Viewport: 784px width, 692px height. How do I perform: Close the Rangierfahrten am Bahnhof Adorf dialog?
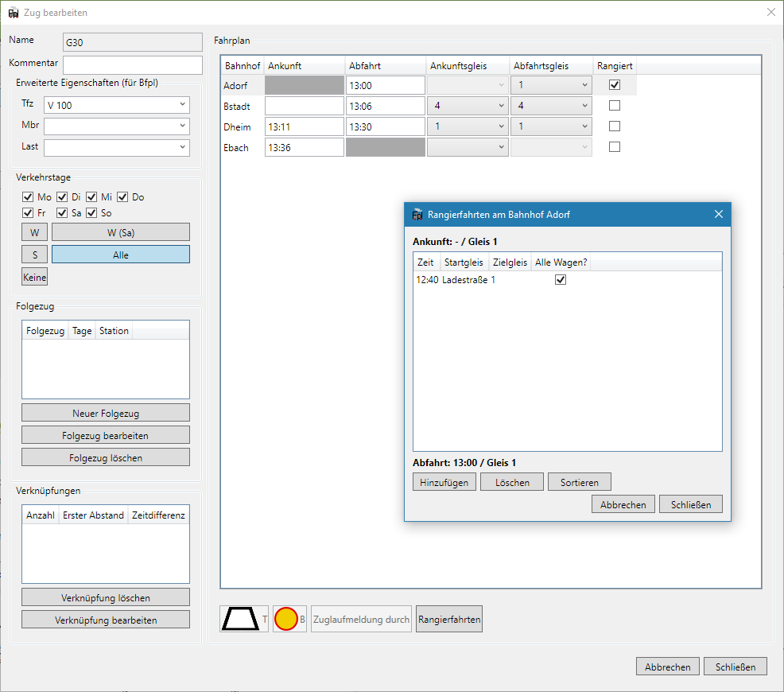tap(719, 214)
